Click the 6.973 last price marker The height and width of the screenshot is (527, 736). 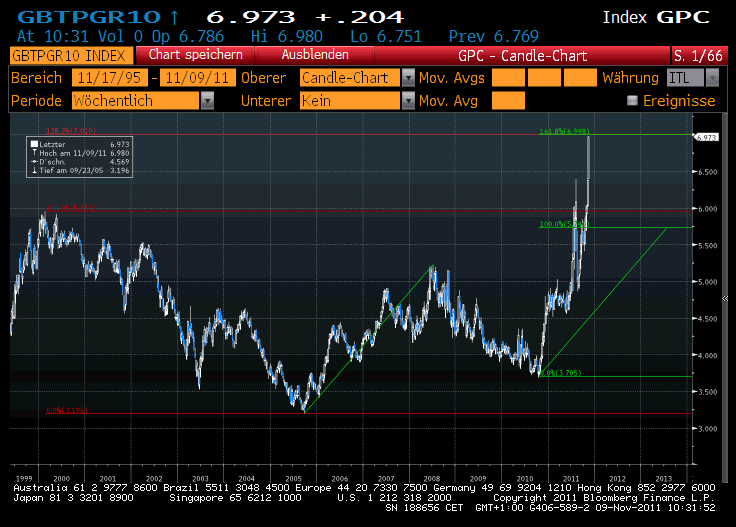click(706, 137)
